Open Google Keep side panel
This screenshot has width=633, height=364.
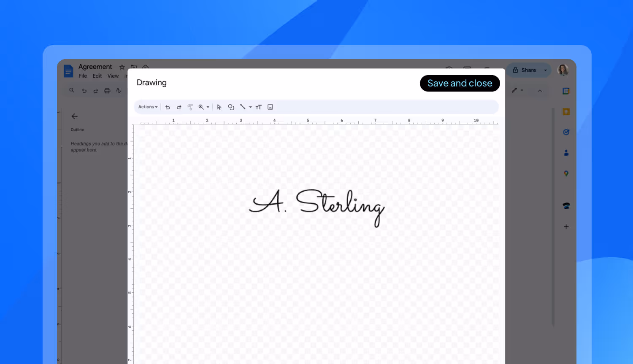coord(566,111)
